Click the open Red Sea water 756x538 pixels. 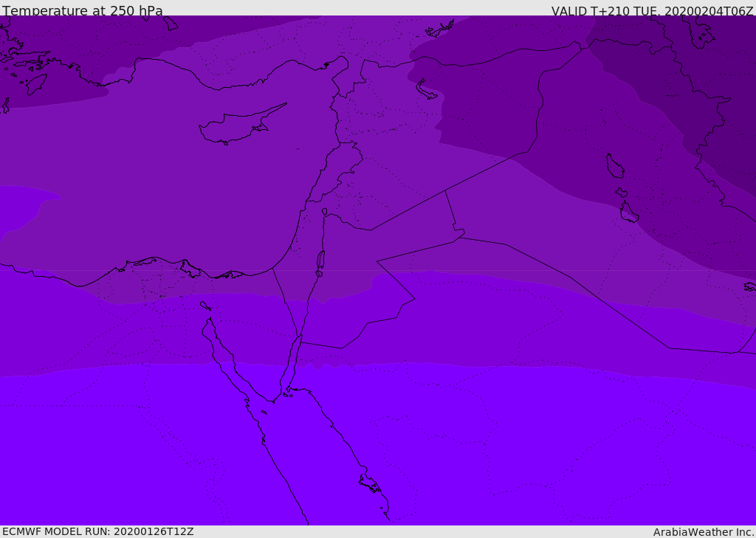[x=325, y=472]
